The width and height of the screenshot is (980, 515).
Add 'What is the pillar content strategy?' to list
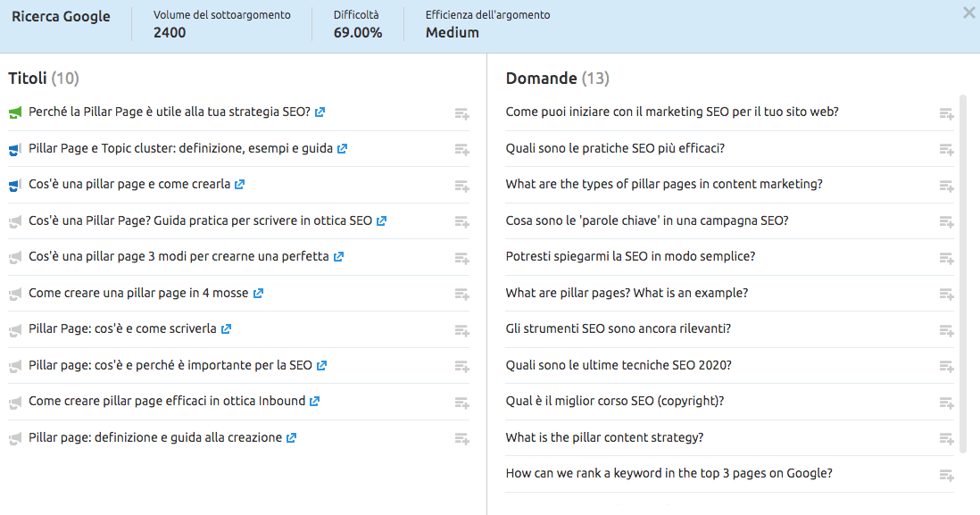pos(946,438)
